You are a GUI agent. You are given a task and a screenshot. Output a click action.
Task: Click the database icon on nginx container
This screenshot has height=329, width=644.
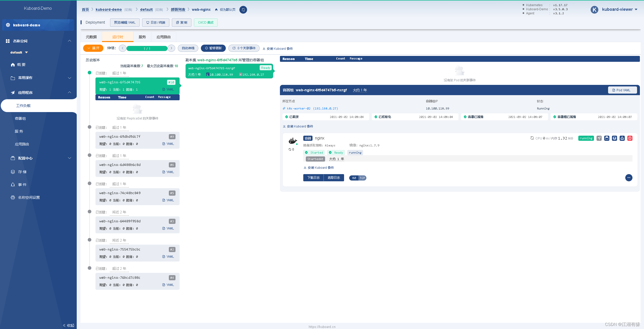614,138
